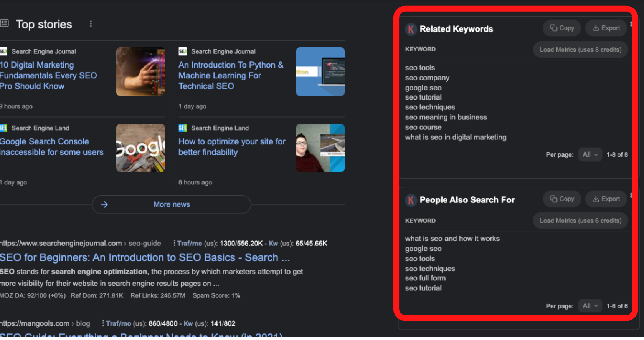This screenshot has width=644, height=340.
Task: Select 'what is seo in digital marketing'
Action: pyautogui.click(x=456, y=138)
